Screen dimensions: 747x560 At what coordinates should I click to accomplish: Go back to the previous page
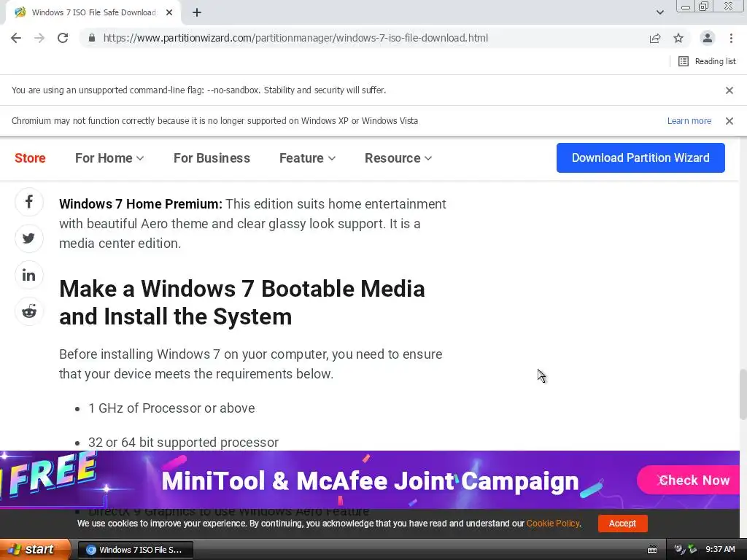[x=16, y=38]
